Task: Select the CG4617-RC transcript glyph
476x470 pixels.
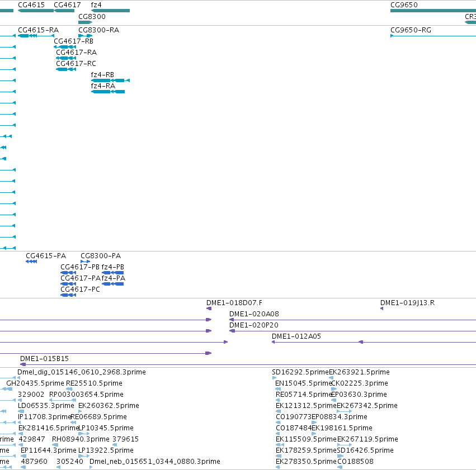Action: click(x=66, y=69)
